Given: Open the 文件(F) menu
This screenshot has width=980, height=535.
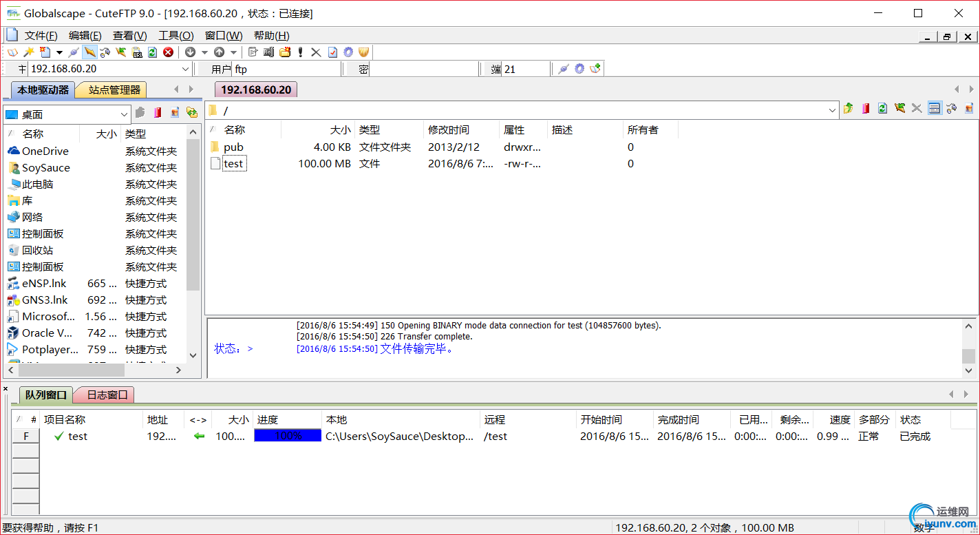Looking at the screenshot, I should pos(41,36).
